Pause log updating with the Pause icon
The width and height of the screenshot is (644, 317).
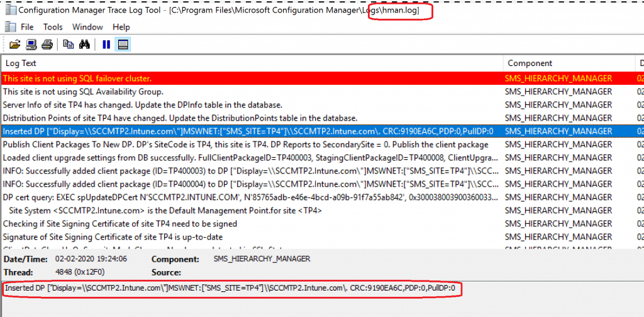point(106,45)
